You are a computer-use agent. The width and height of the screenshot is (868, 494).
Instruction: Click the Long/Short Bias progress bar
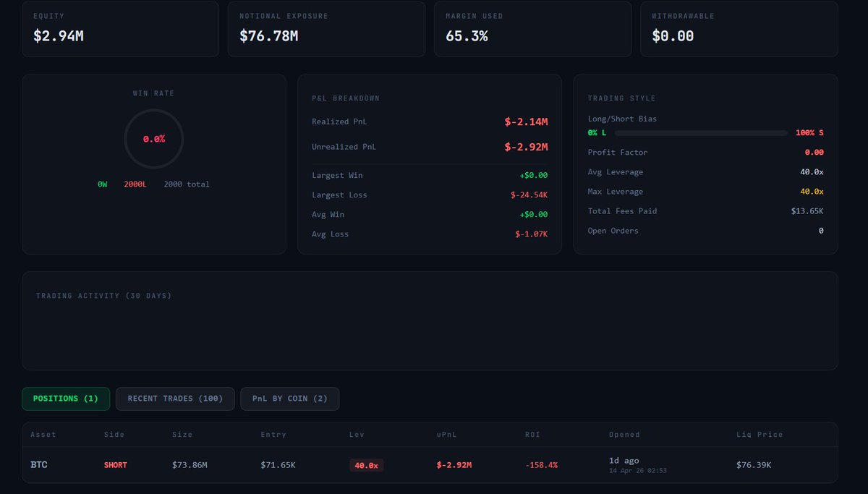701,133
